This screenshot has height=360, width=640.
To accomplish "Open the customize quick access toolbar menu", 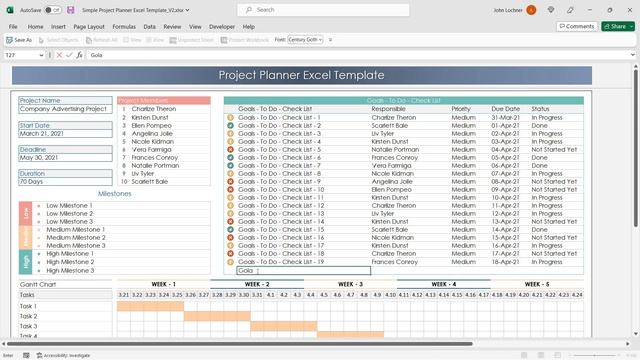I will pyautogui.click(x=330, y=40).
